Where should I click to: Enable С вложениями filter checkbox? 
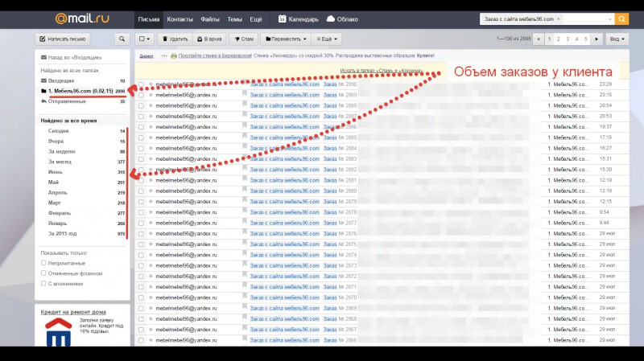[43, 284]
